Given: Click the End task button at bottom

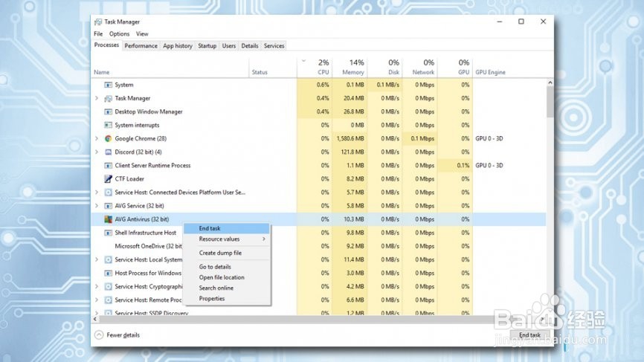Looking at the screenshot, I should (529, 335).
